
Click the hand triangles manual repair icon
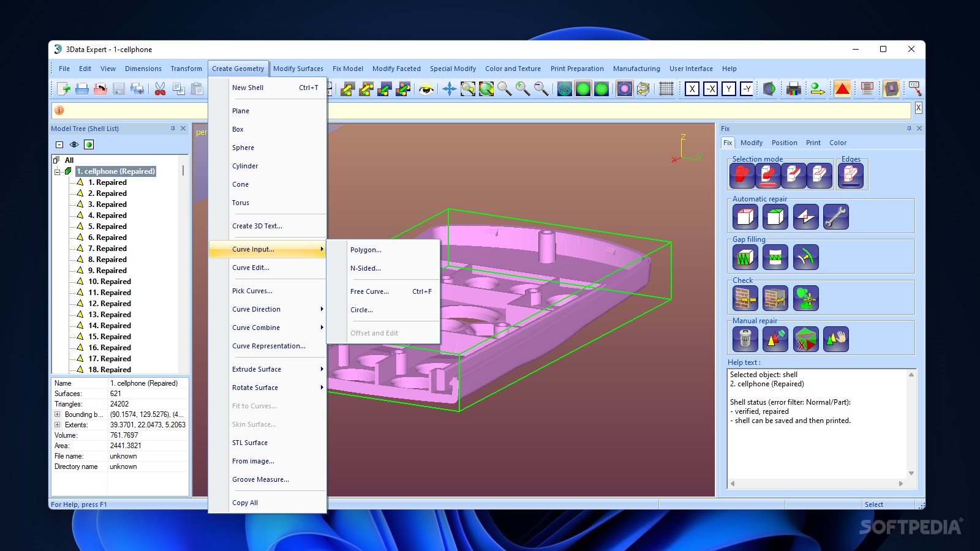click(x=835, y=339)
